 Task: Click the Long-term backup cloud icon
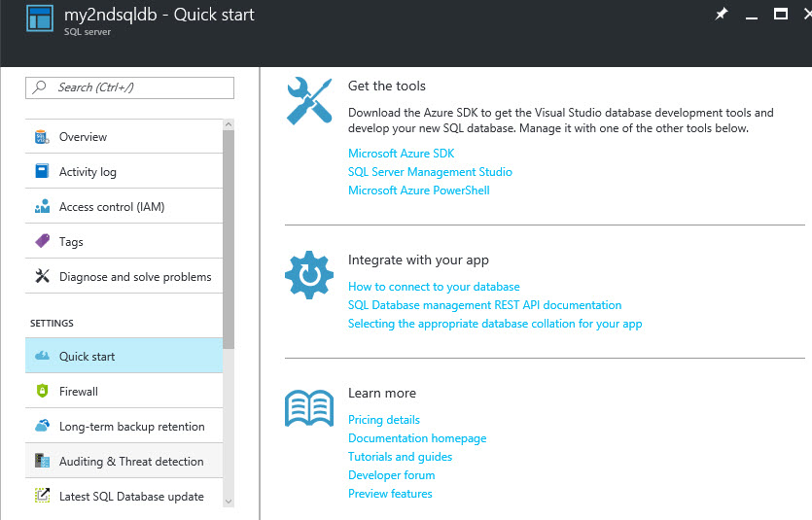42,426
